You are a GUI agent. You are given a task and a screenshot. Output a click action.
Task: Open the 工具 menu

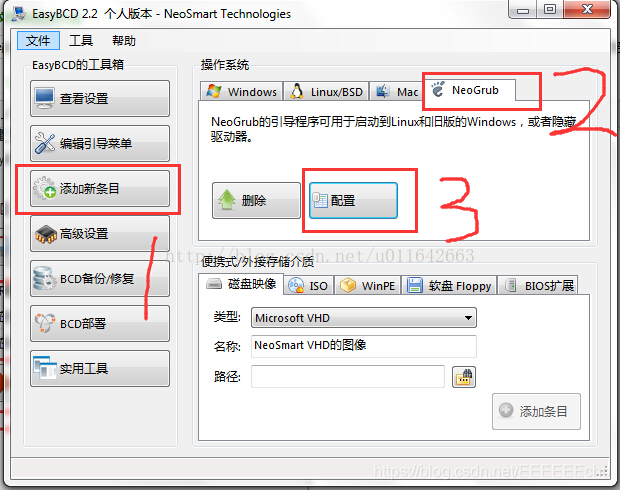pos(81,40)
